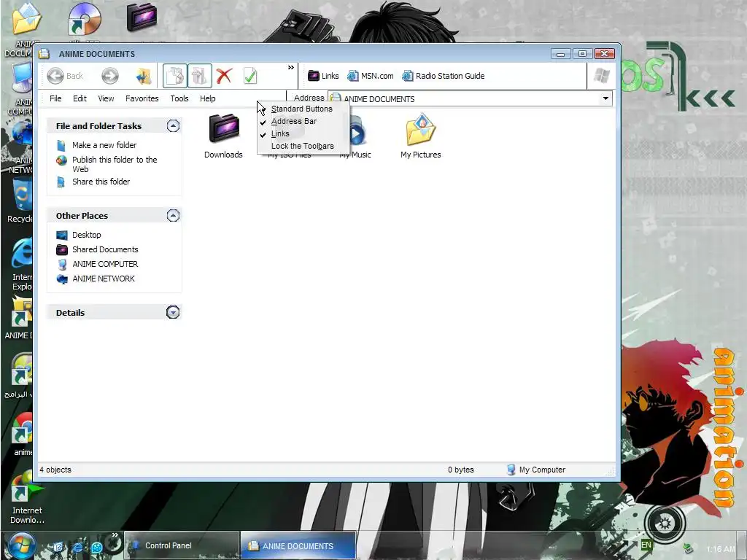The height and width of the screenshot is (560, 747).
Task: Open the Downloads folder icon
Action: (223, 136)
